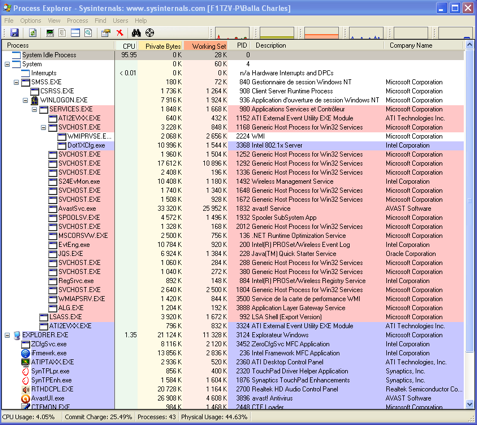477x425 pixels.
Task: Click the yellow commit history graph
Action: [277, 33]
